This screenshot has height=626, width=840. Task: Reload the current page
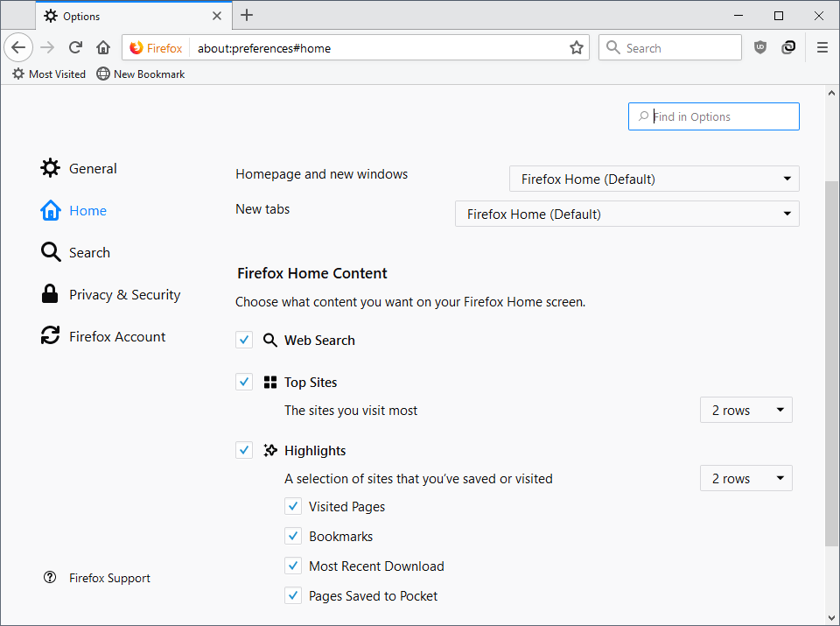pos(75,47)
